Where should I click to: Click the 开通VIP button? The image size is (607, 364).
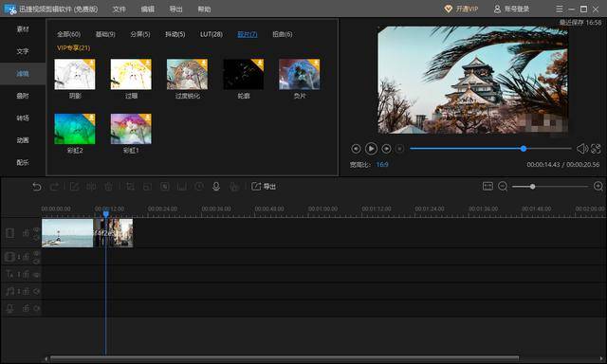(461, 9)
